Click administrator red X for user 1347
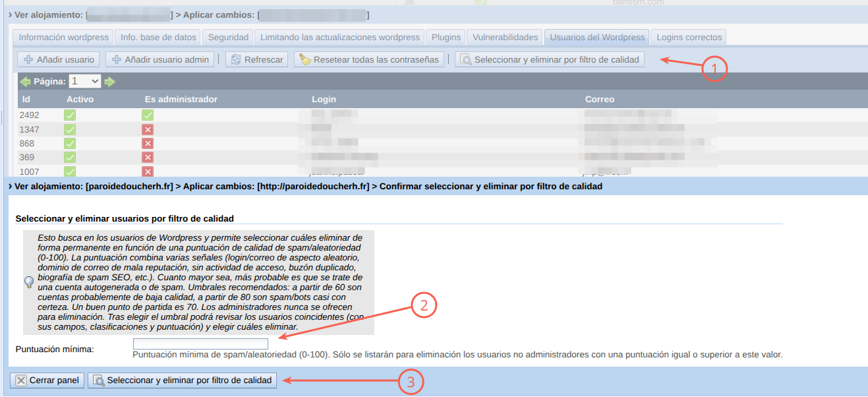Image resolution: width=868 pixels, height=397 pixels. [148, 129]
